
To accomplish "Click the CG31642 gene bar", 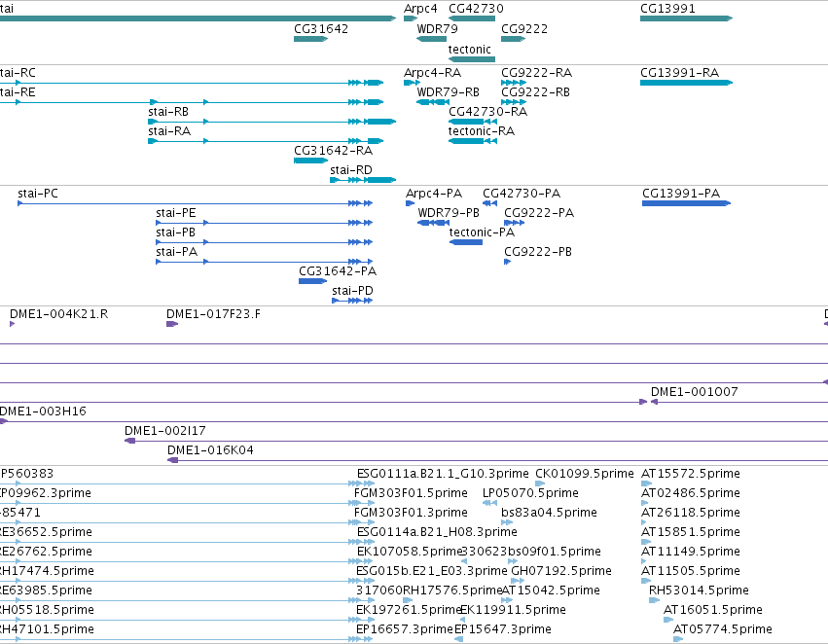I will click(x=310, y=39).
